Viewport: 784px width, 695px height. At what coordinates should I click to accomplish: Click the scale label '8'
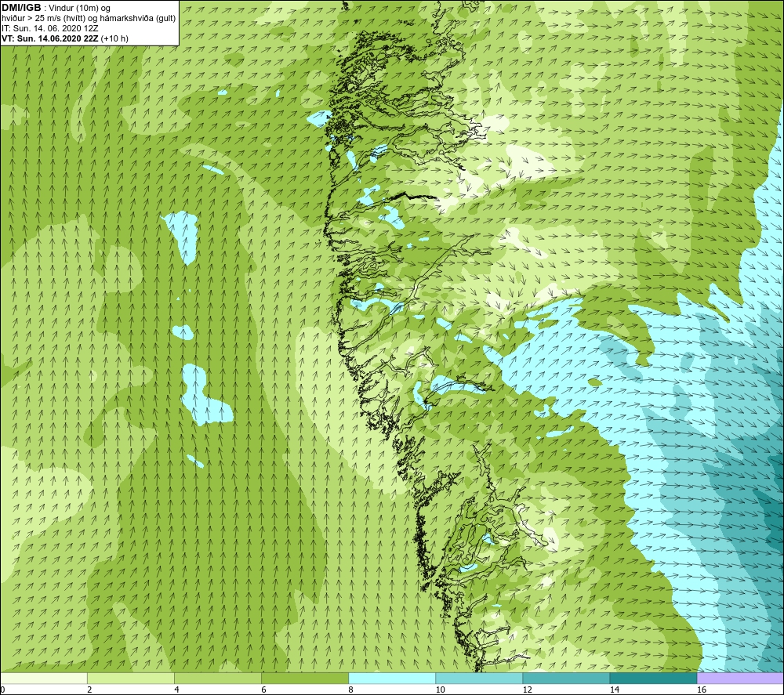tap(351, 690)
